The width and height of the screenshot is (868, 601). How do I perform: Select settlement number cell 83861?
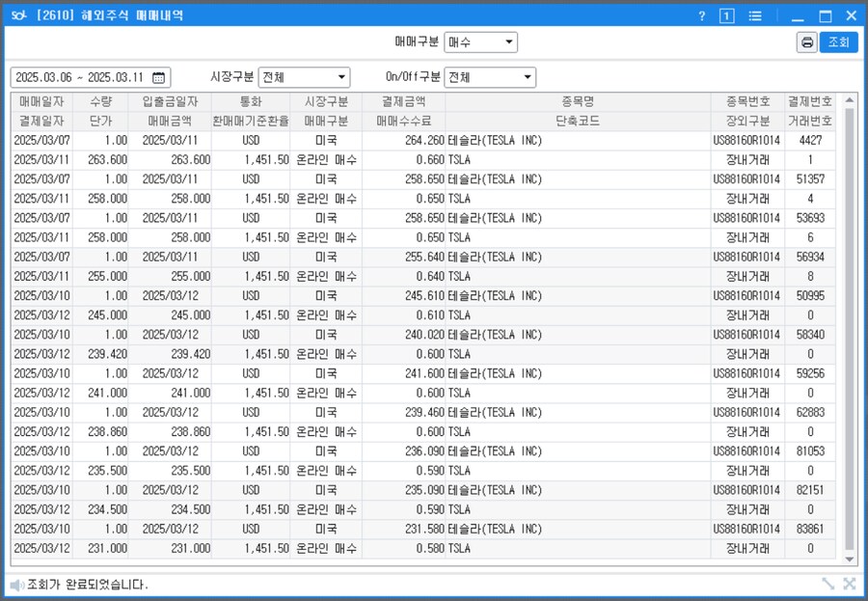pos(810,529)
